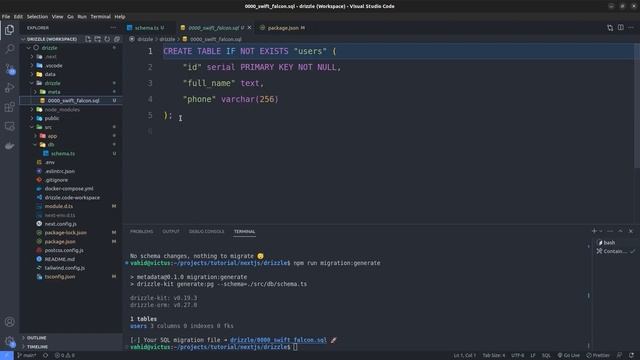640x360 pixels.
Task: Click the Prettier status item
Action: click(x=598, y=356)
